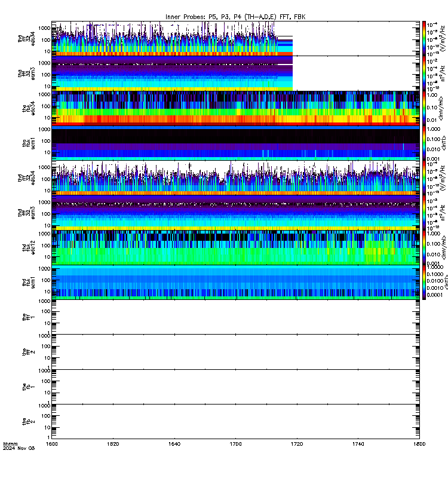Image resolution: width=448 pixels, height=478 pixels.
Task: Click the 'thd fbk edc12' y-axis label
Action: pos(29,247)
